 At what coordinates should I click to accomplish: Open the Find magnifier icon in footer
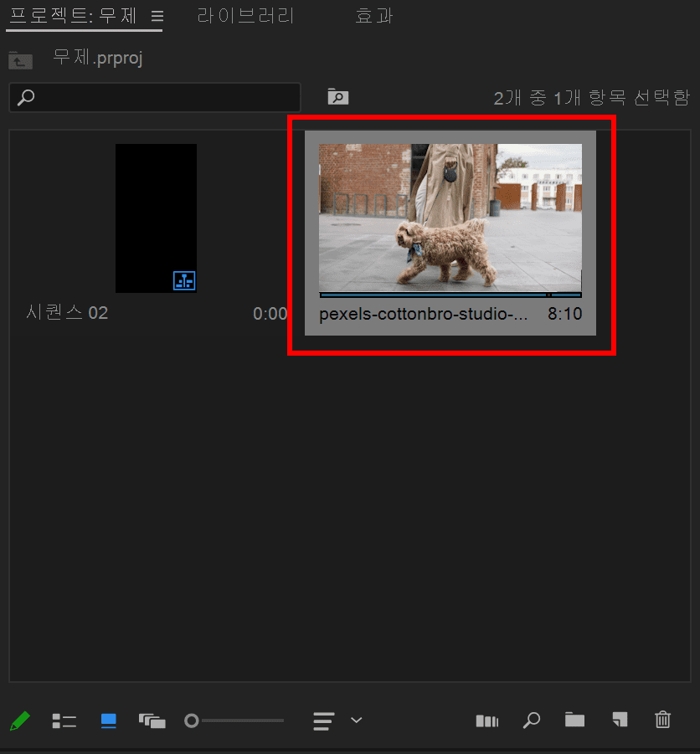[x=532, y=721]
